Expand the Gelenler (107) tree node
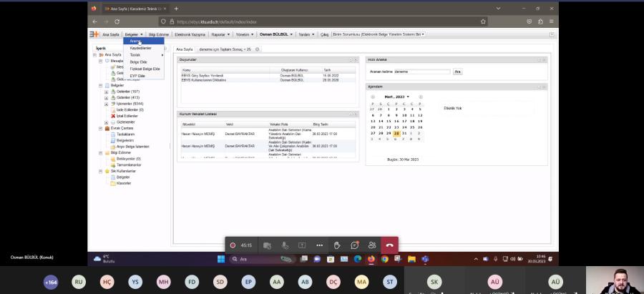The width and height of the screenshot is (644, 294). pos(107,92)
